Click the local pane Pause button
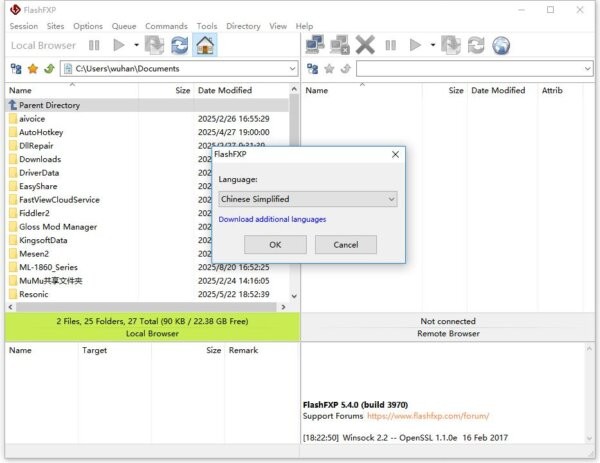 pyautogui.click(x=94, y=46)
